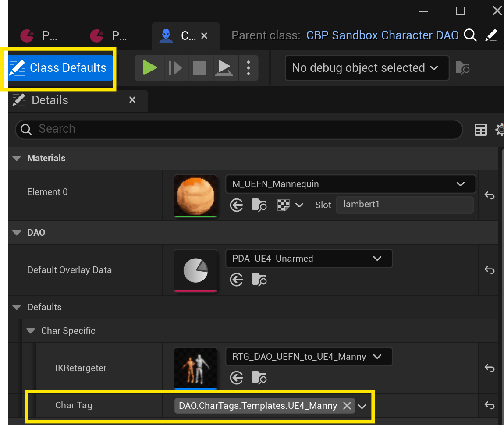Click the Details Search field

point(239,129)
